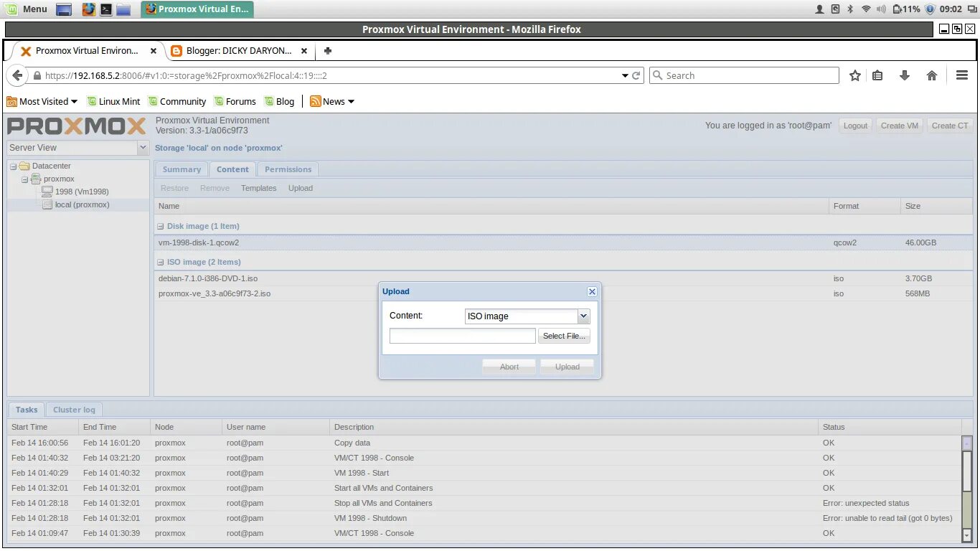980x551 pixels.
Task: Open the URL history dropdown arrow
Action: [x=625, y=75]
